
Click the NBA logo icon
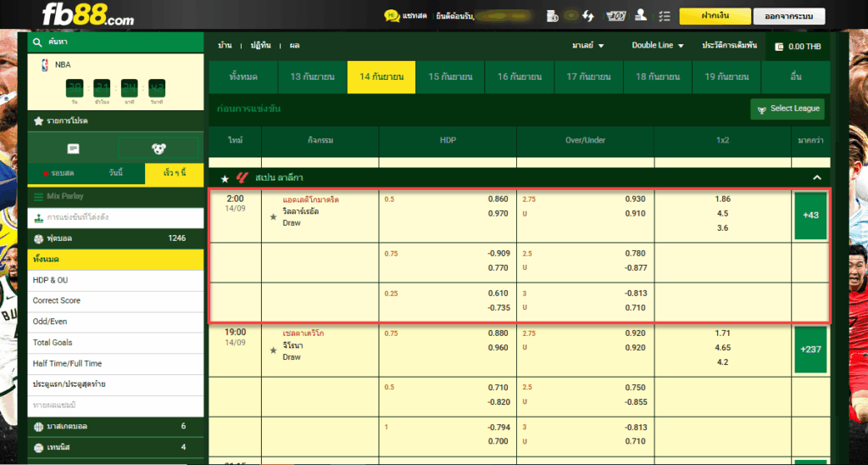tap(45, 64)
